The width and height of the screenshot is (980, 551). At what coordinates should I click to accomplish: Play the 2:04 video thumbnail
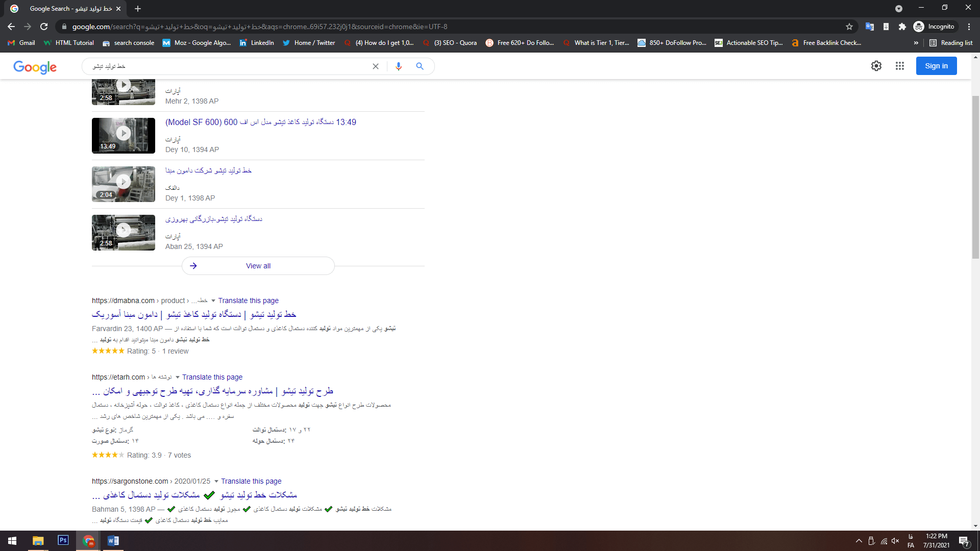pyautogui.click(x=124, y=184)
